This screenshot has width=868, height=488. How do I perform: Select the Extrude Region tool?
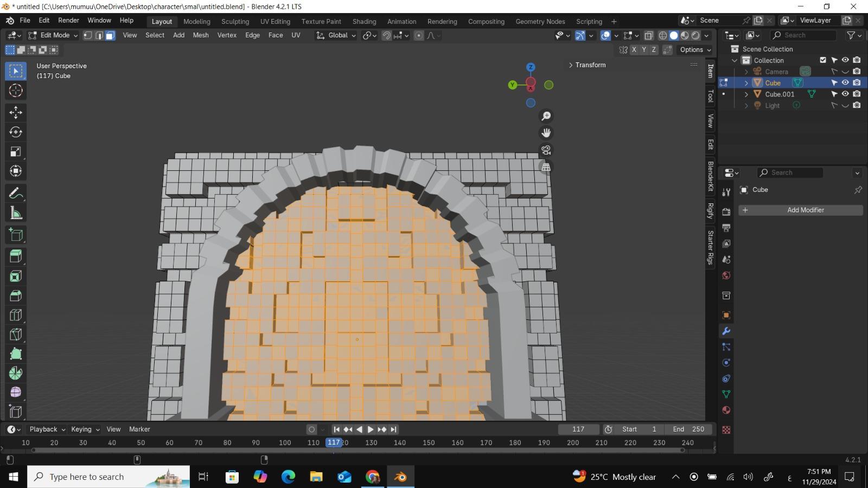pos(16,256)
